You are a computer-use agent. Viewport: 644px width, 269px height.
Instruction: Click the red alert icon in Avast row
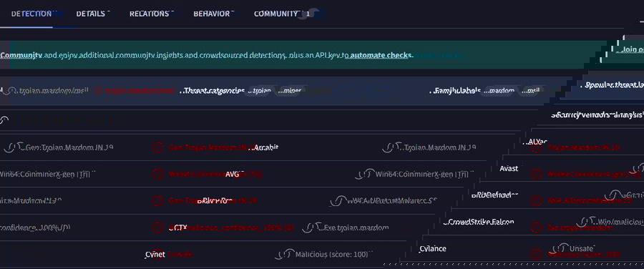(536, 174)
